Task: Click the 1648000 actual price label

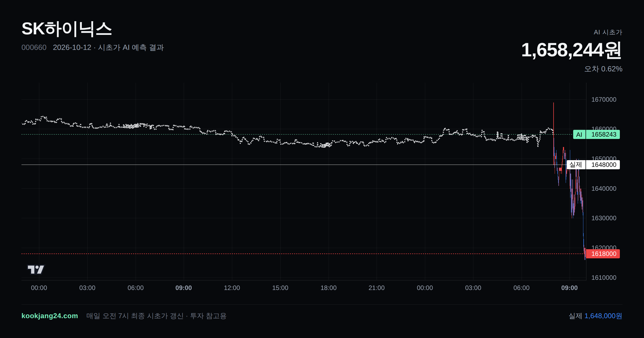Action: click(603, 165)
